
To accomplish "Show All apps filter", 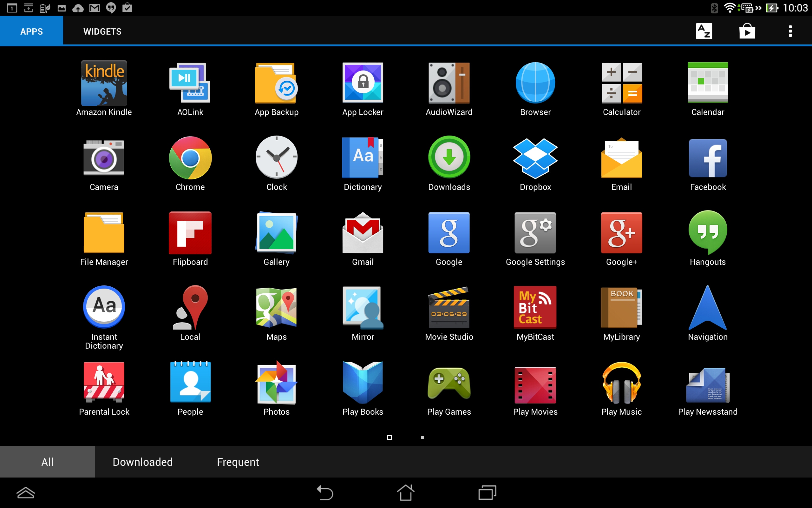I will pyautogui.click(x=47, y=462).
